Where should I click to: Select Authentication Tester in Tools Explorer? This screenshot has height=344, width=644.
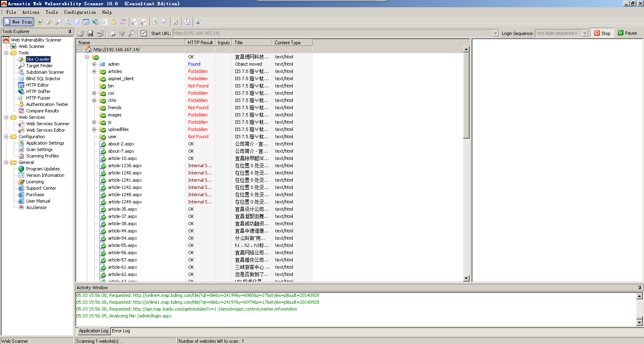click(x=47, y=104)
